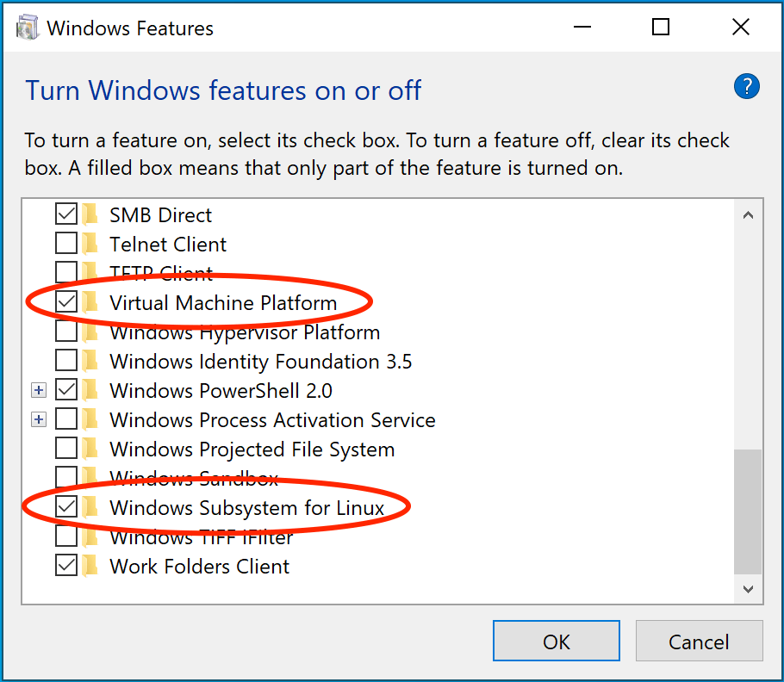The width and height of the screenshot is (784, 682).
Task: Click the Windows Subsystem for Linux folder icon
Action: pos(91,507)
